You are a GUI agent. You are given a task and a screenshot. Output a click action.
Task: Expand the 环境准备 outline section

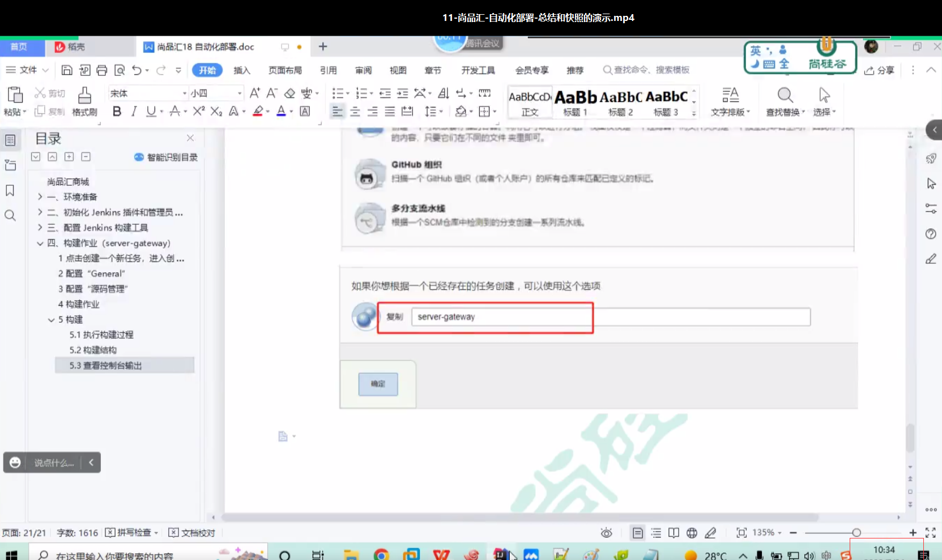coord(40,197)
